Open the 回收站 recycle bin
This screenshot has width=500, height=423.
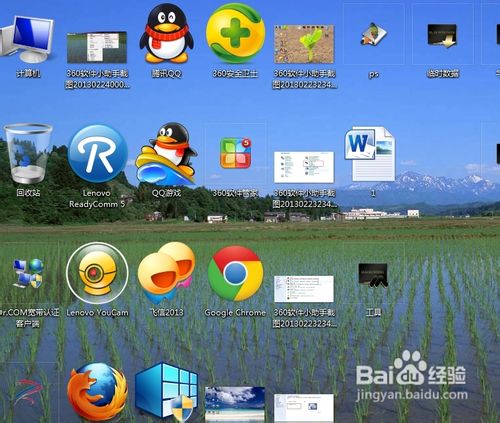[28, 153]
